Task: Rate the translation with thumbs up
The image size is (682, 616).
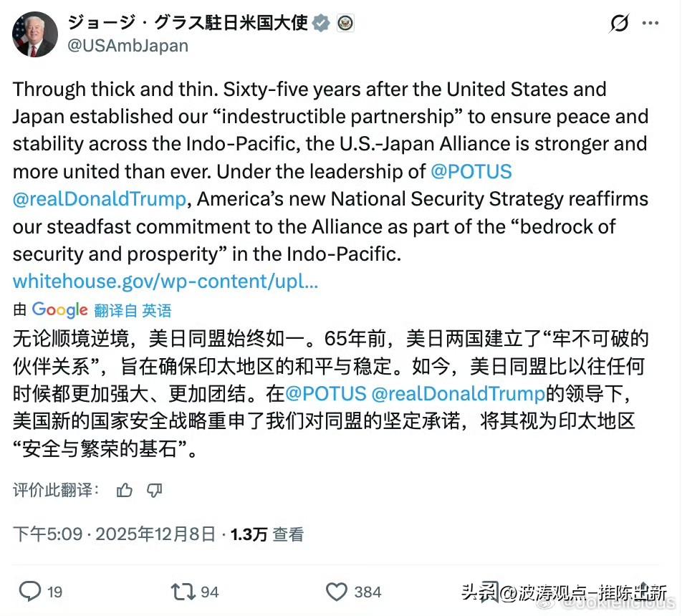Action: tap(125, 491)
